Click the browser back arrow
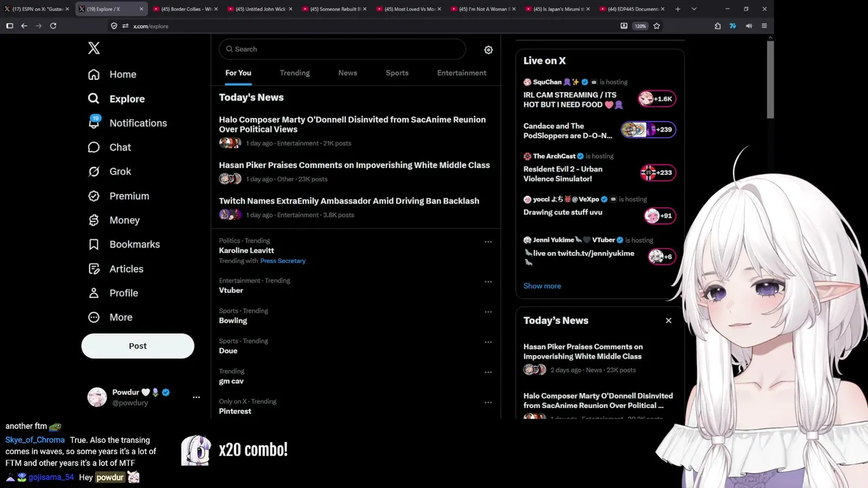868x488 pixels. (x=24, y=26)
